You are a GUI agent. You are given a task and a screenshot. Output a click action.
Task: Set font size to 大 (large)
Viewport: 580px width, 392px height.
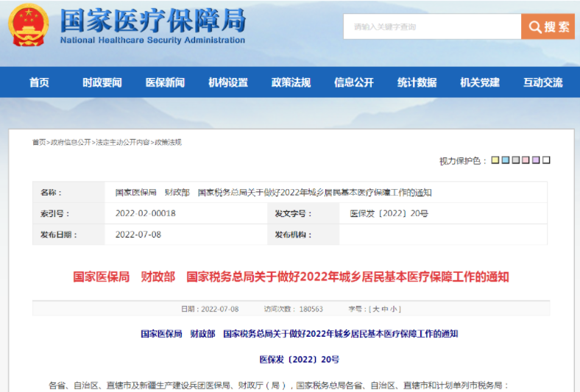click(375, 310)
